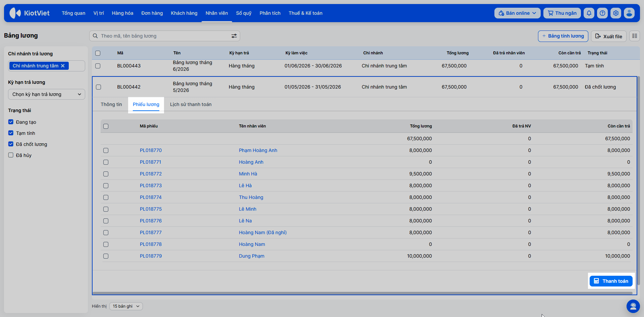Click the KiotViet logo
This screenshot has height=317, width=644.
30,13
